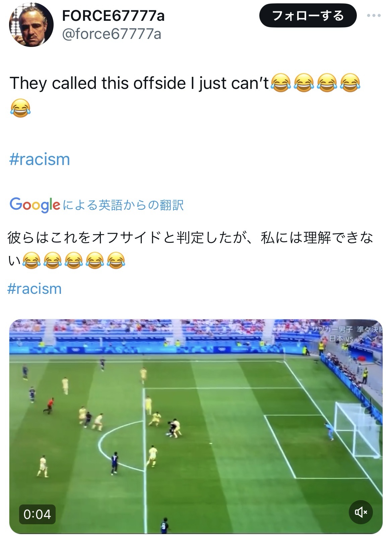Open the #racism hashtag under the translation

(x=35, y=288)
